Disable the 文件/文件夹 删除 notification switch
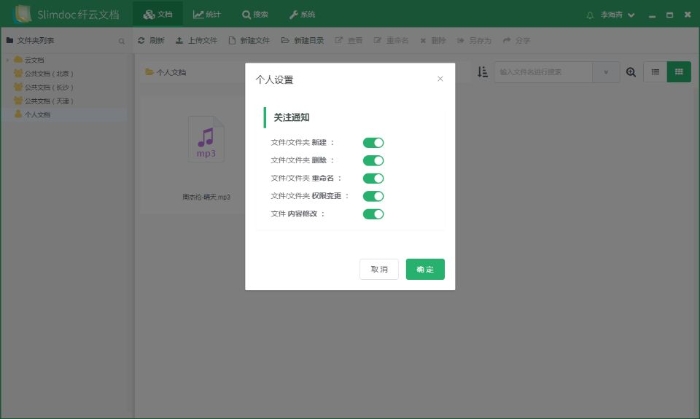 373,160
